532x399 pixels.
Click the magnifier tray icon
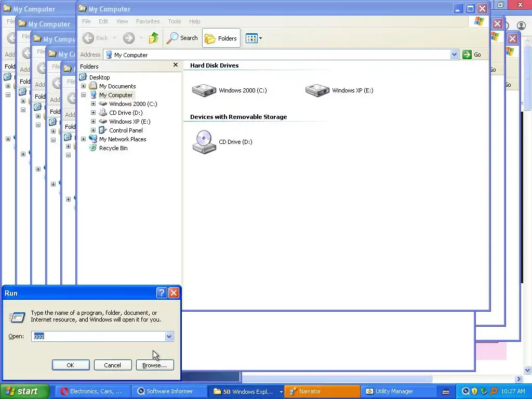pyautogui.click(x=494, y=391)
